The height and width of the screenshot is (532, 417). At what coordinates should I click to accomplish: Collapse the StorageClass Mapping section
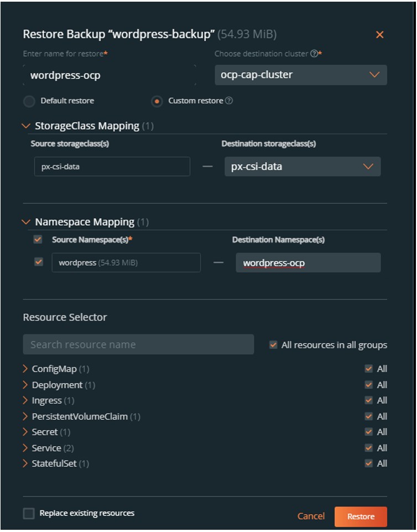26,126
